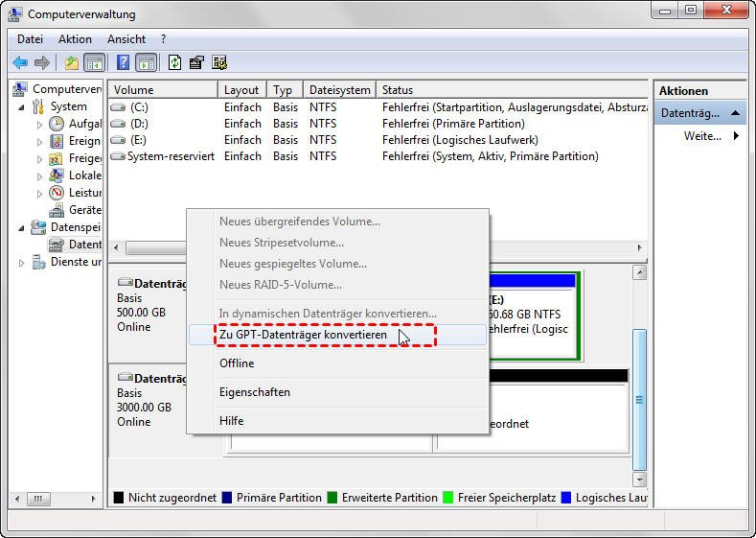Click scroll-up arrow of disk view
Viewport: 756px width, 538px height.
(x=639, y=272)
